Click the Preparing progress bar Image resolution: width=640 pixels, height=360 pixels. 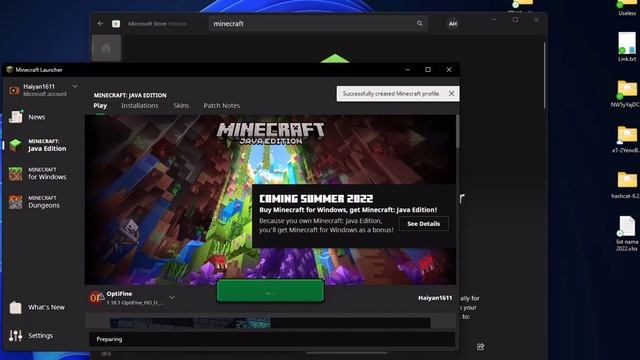(x=272, y=339)
